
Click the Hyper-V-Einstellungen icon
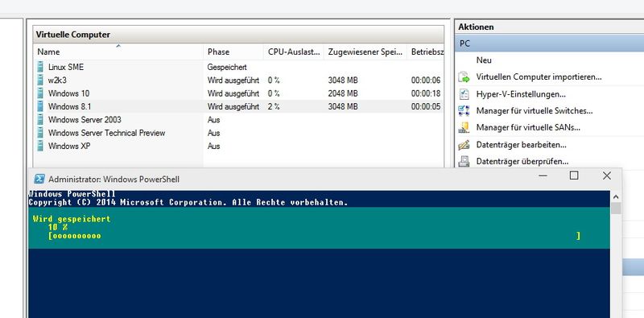coord(464,94)
